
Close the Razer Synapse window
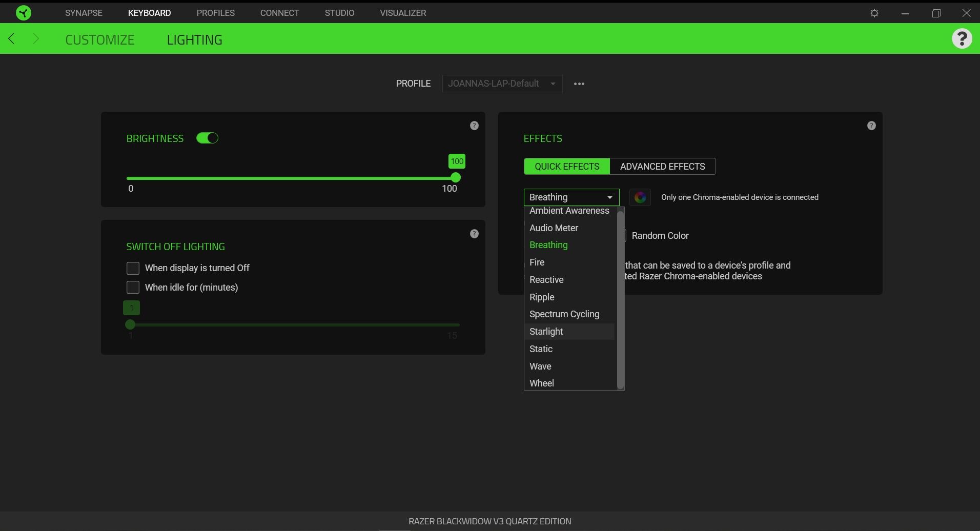966,13
